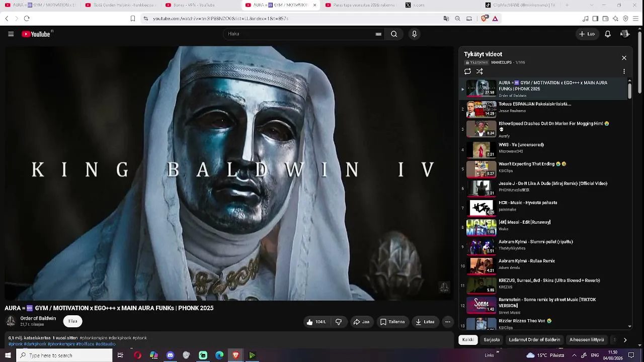Image resolution: width=644 pixels, height=362 pixels.
Task: Subscribe with the Tilaa button
Action: click(72, 321)
